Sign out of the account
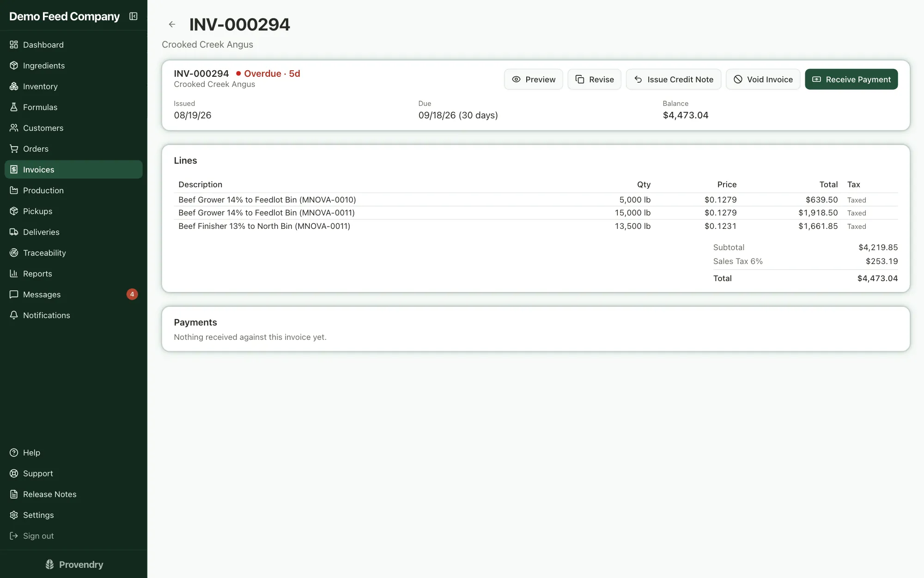 click(x=73, y=536)
